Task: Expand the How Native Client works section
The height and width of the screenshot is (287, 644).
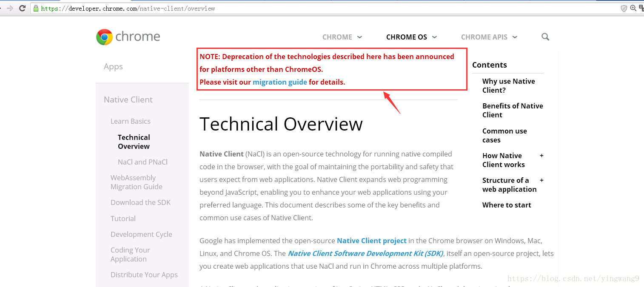Action: 541,156
